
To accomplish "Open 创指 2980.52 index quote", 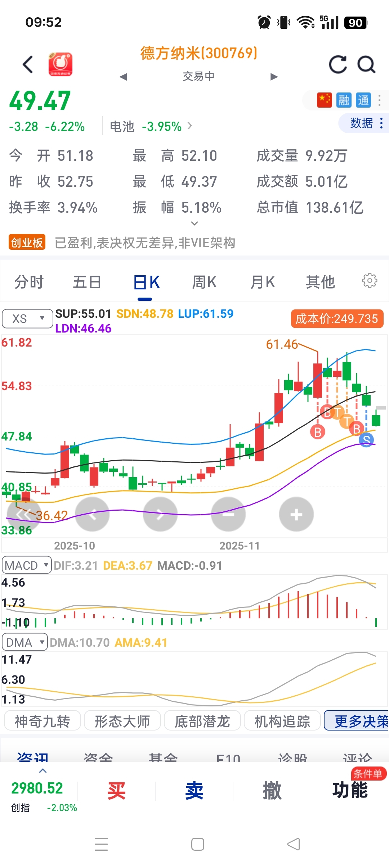I will point(44,797).
